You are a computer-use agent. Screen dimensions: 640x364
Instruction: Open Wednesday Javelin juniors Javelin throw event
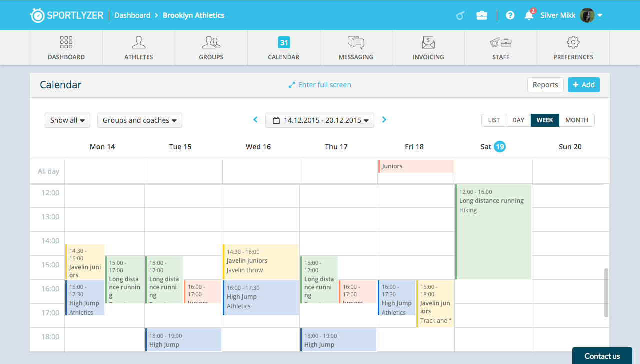[x=261, y=262]
